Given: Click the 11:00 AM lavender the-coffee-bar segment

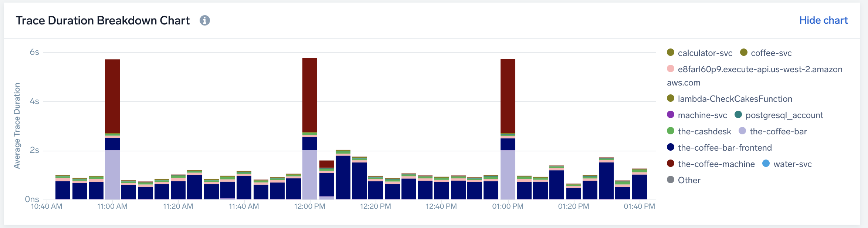Looking at the screenshot, I should [x=112, y=175].
